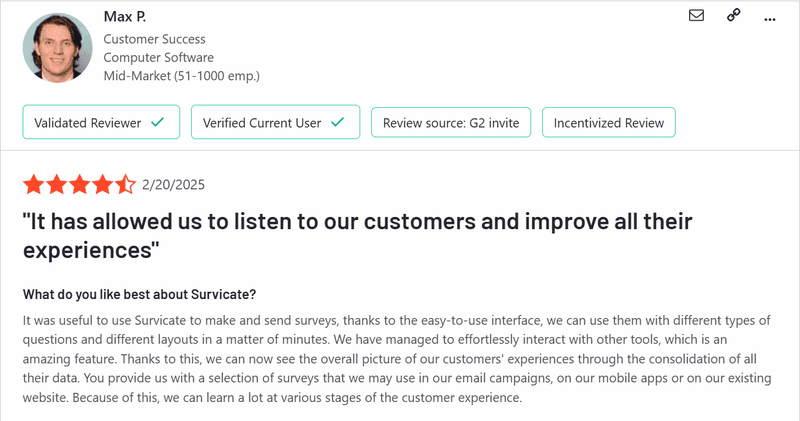Click the Incentivized Review badge

pyautogui.click(x=609, y=123)
